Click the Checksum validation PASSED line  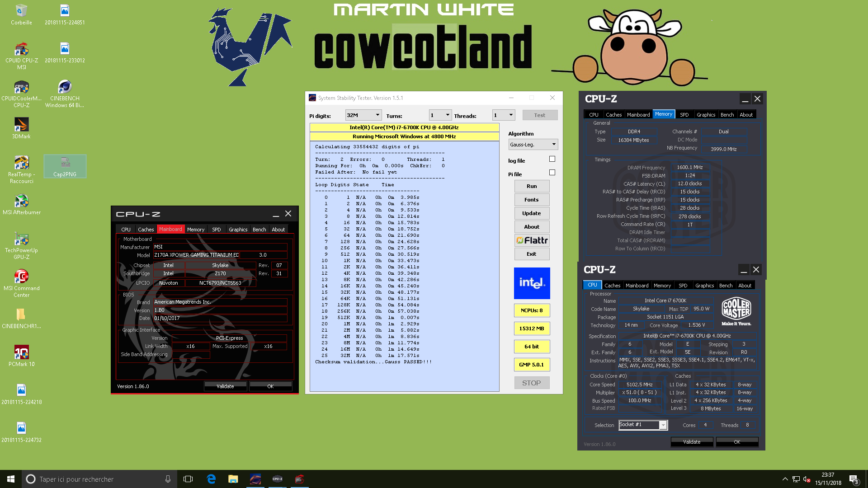click(x=373, y=362)
